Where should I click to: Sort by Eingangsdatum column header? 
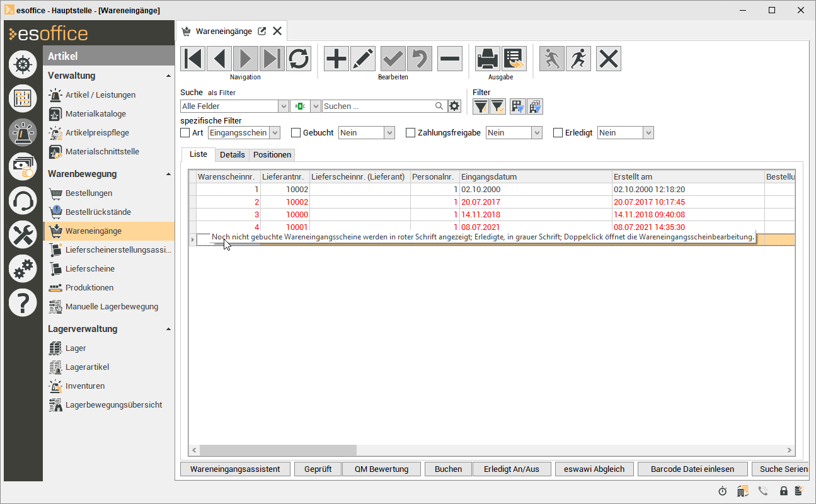click(x=536, y=177)
